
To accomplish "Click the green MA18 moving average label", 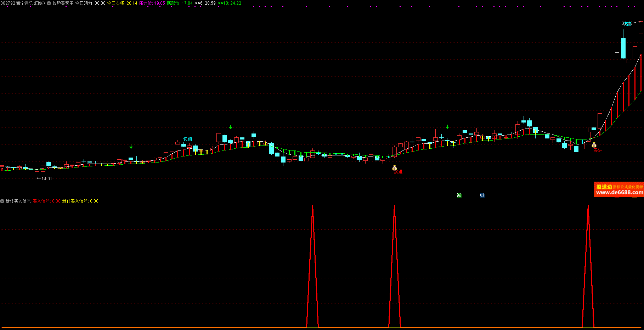I will click(x=229, y=3).
